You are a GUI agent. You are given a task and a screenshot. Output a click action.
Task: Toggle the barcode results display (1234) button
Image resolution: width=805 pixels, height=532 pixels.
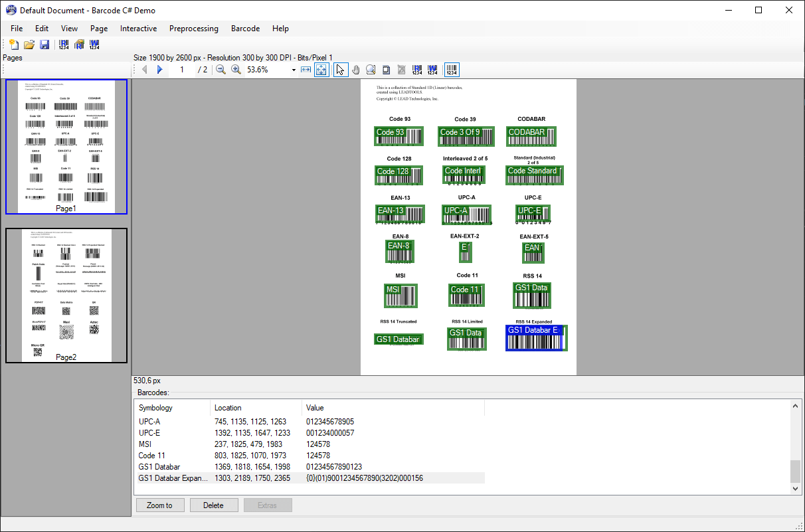click(x=452, y=69)
